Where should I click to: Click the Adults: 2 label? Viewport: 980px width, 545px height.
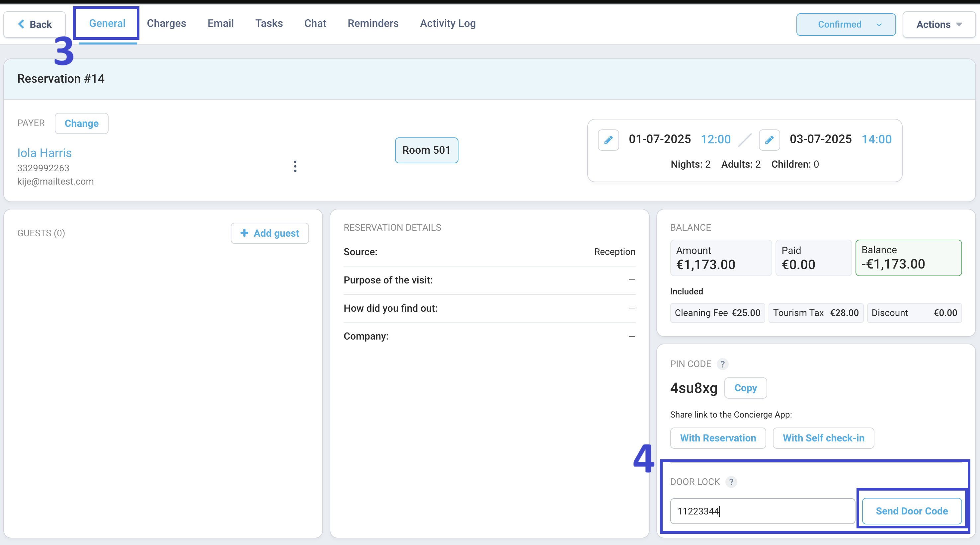point(741,164)
